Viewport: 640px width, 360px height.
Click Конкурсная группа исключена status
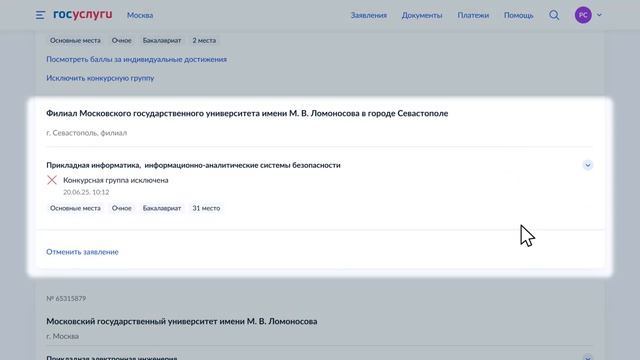click(116, 180)
